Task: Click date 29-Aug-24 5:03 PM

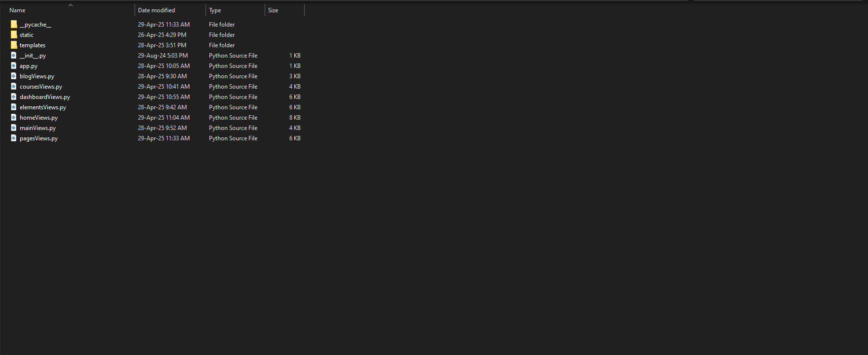Action: point(163,56)
